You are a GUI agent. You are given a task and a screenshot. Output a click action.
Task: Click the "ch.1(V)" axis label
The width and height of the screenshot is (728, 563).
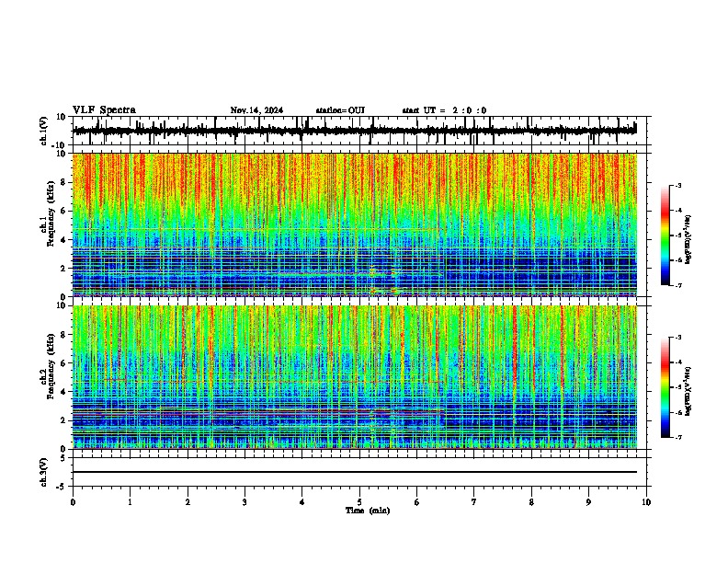(44, 131)
